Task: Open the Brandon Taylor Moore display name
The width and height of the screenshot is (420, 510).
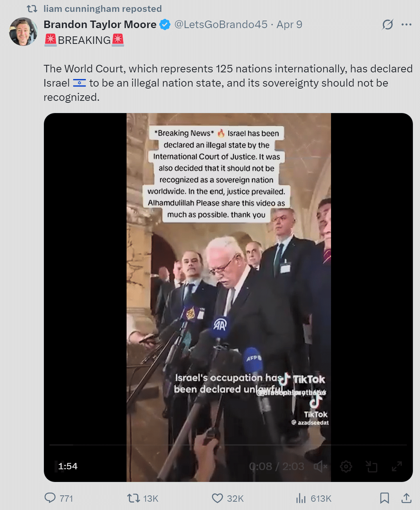Action: 100,25
